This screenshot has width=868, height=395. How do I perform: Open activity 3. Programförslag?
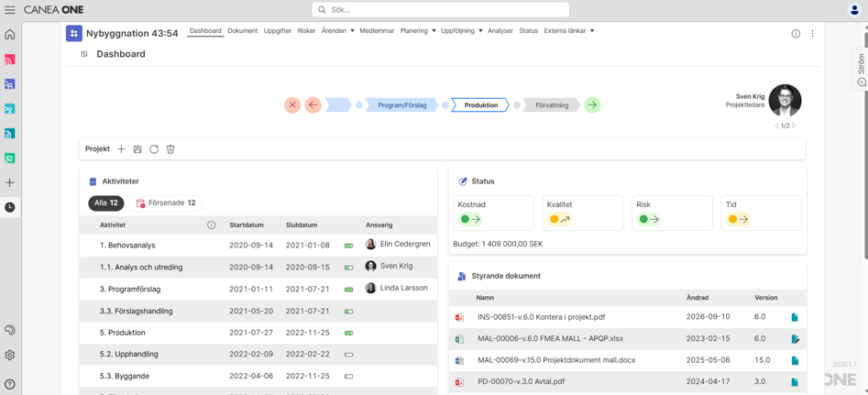pyautogui.click(x=130, y=289)
